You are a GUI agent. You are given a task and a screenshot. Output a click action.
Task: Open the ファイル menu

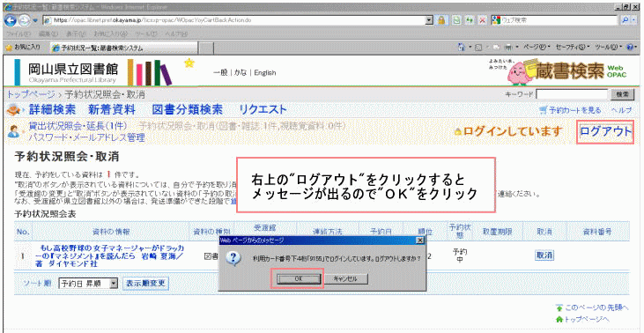click(19, 33)
